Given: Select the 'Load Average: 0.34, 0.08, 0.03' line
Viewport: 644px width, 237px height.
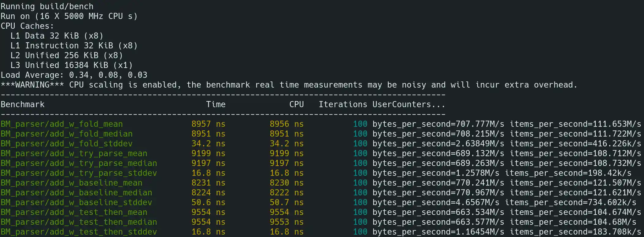Looking at the screenshot, I should (74, 75).
